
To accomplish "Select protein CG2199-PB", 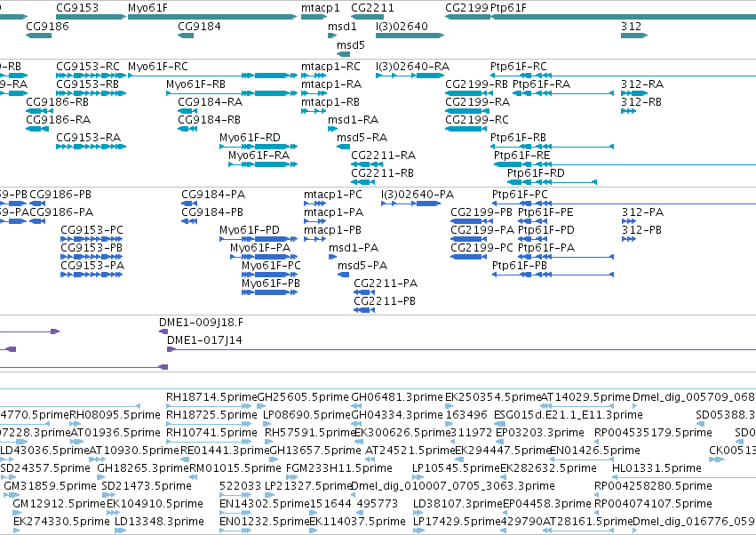I will tap(470, 221).
